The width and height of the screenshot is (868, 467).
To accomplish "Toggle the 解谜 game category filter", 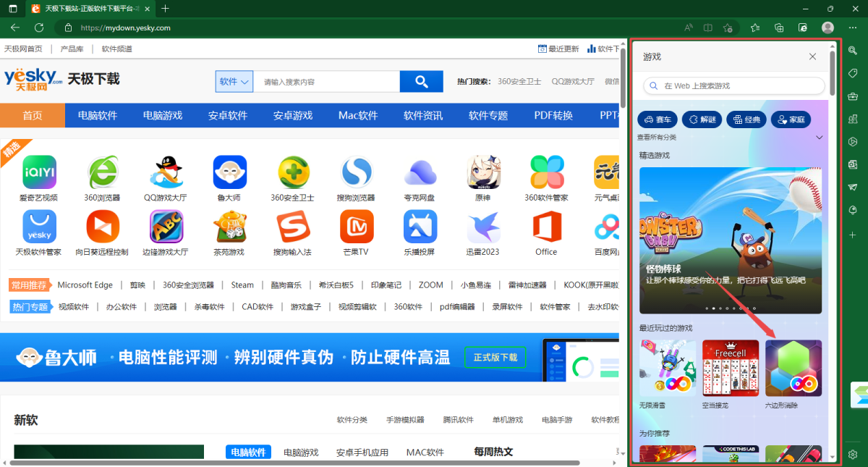I will click(x=702, y=119).
